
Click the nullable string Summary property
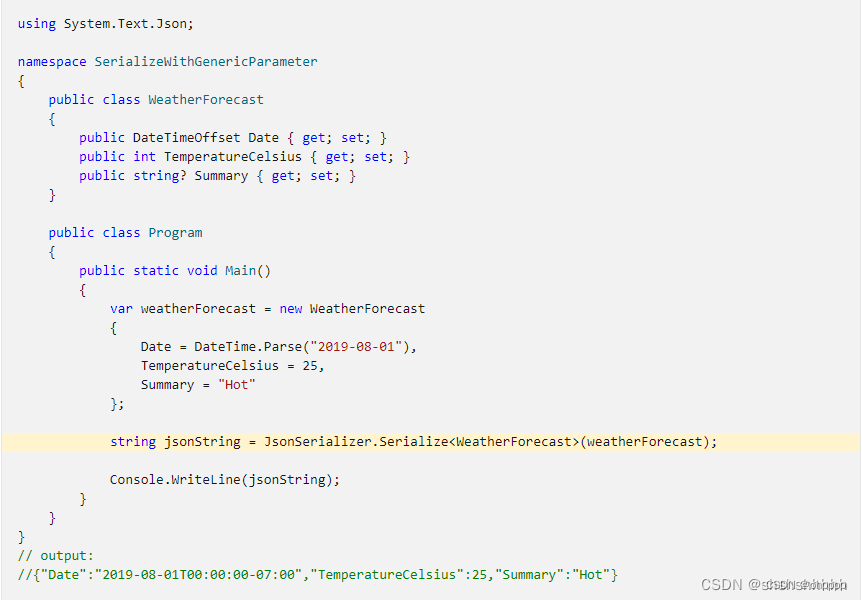pos(218,176)
